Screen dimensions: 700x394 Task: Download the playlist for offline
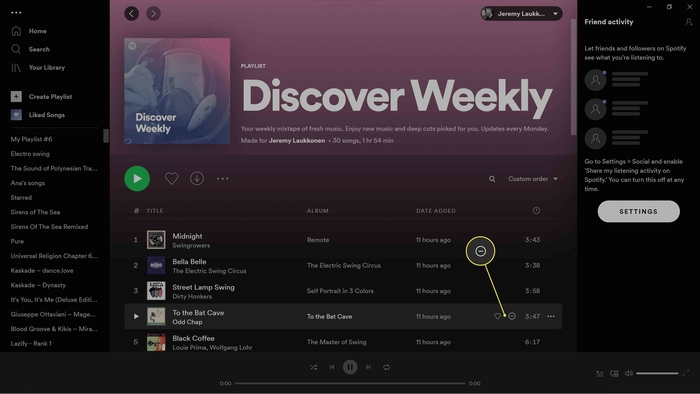197,178
